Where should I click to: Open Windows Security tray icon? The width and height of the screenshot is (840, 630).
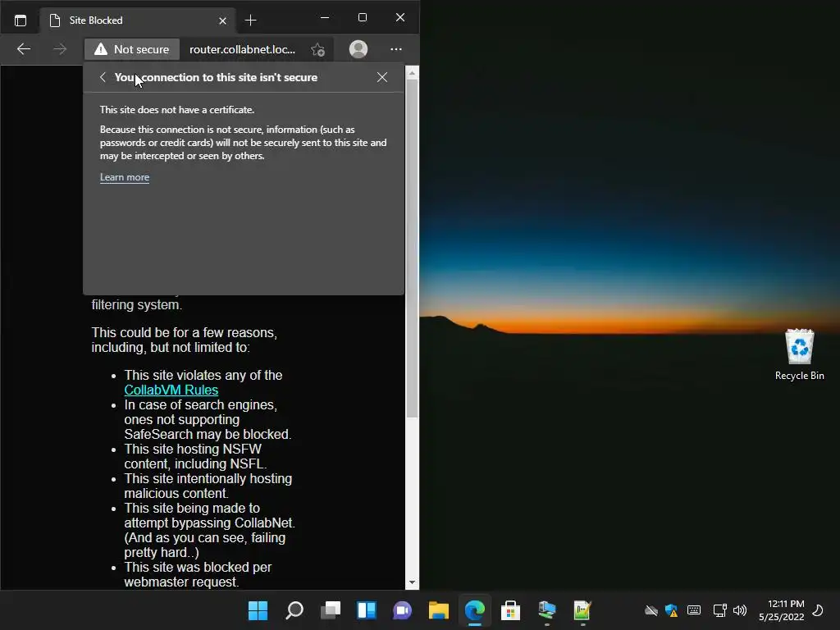point(671,610)
